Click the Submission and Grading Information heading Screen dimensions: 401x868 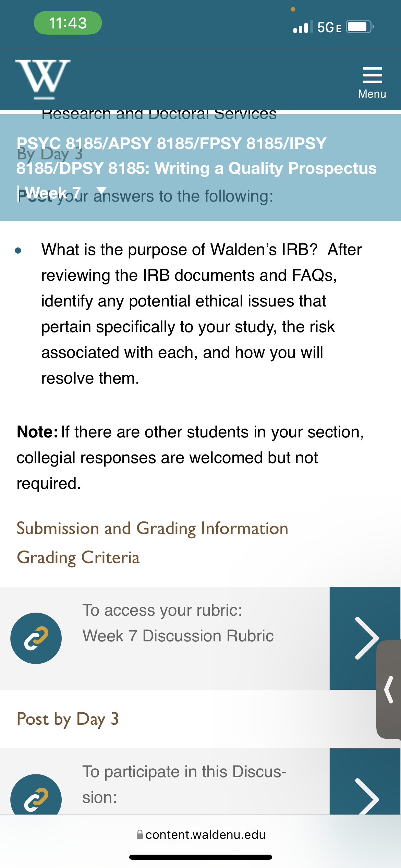pyautogui.click(x=153, y=528)
